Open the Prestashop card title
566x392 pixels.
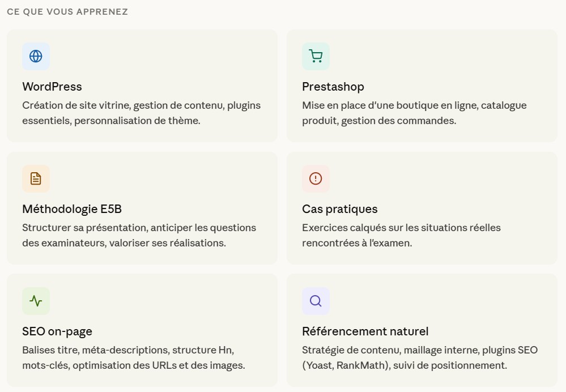[x=333, y=87]
